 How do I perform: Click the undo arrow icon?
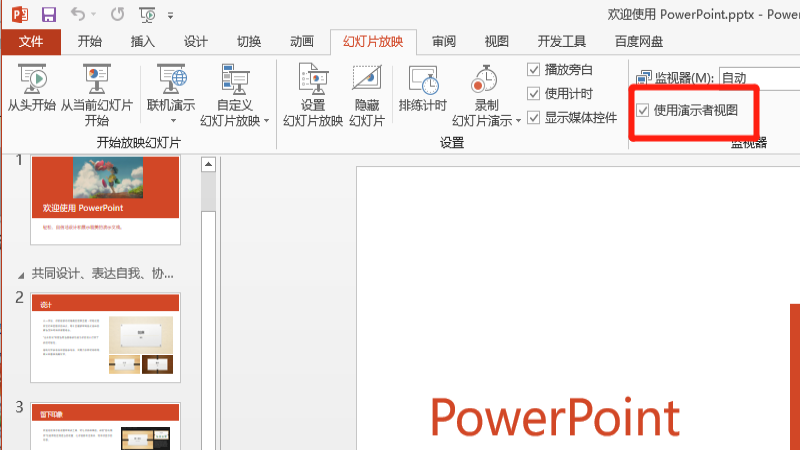click(79, 15)
